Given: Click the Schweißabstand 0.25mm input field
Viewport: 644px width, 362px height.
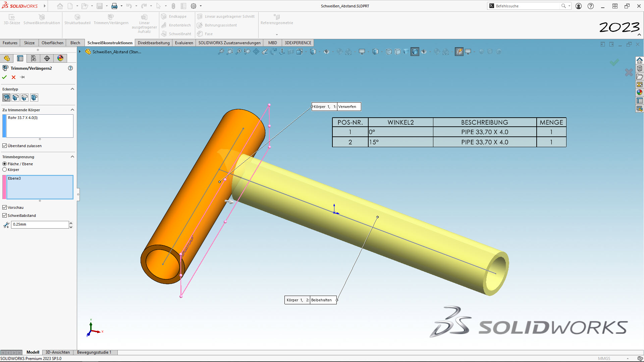Looking at the screenshot, I should [x=40, y=225].
